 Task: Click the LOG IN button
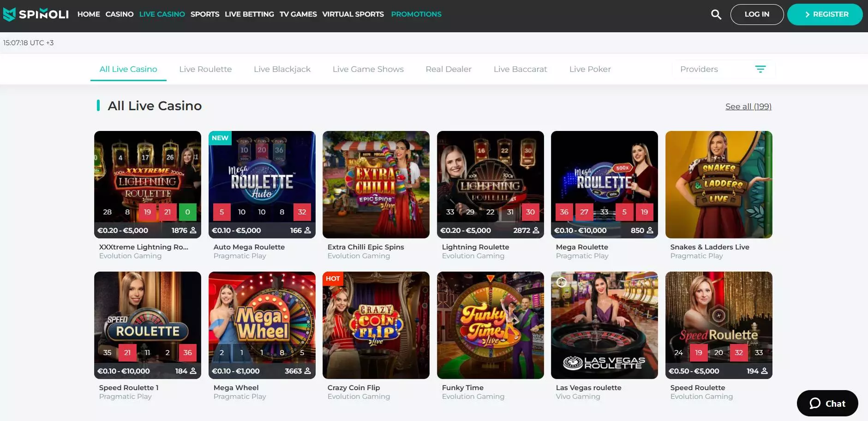757,14
